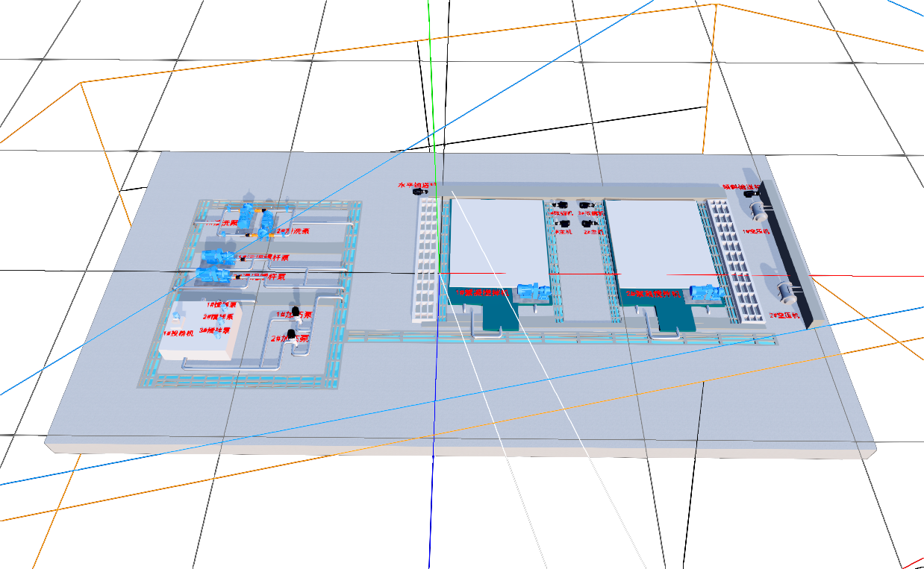This screenshot has width=924, height=569.
Task: Select the 水平输送机 black motor
Action: pos(417,192)
